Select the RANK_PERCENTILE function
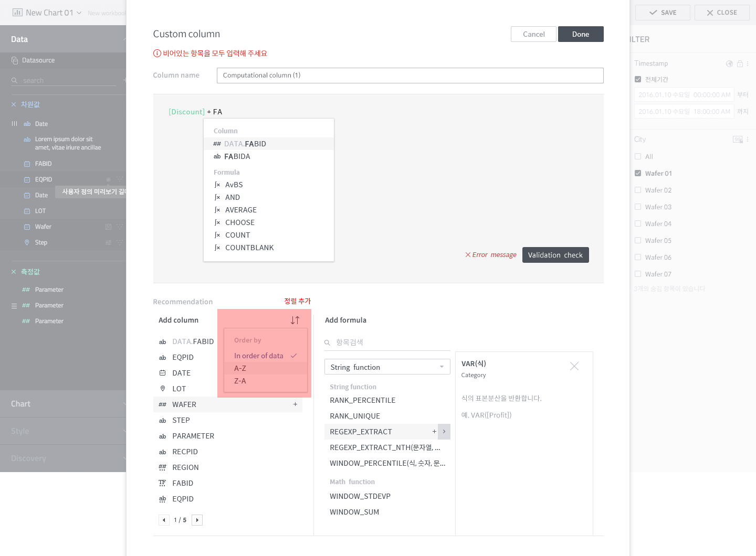The image size is (756, 556). tap(387, 400)
